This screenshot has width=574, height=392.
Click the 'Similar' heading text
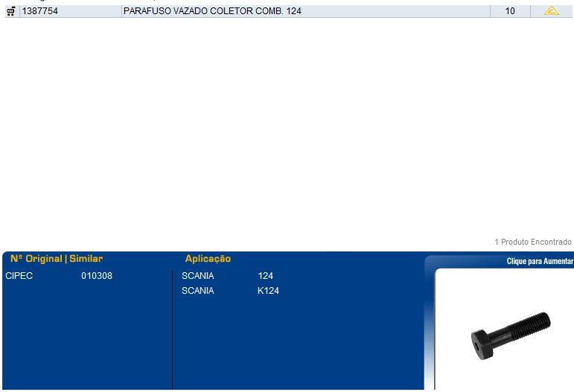click(86, 259)
